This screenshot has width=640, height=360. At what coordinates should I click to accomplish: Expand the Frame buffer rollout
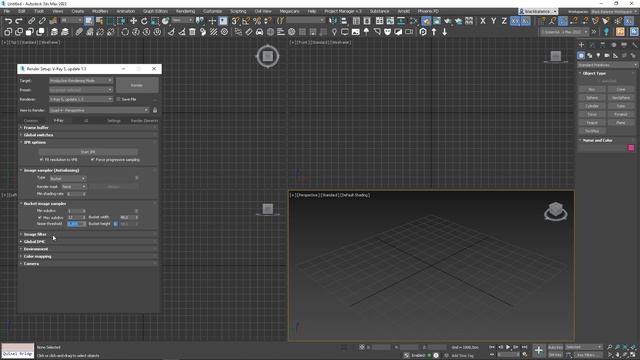point(88,128)
